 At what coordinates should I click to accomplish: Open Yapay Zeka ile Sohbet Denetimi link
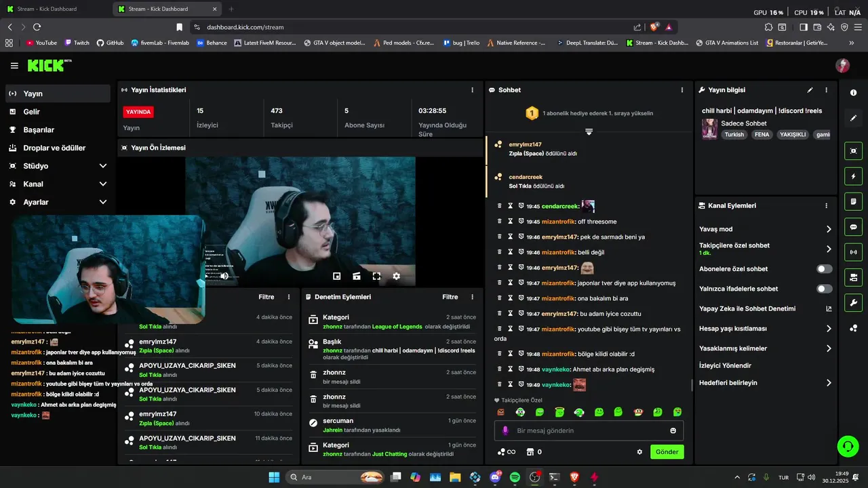(x=765, y=308)
